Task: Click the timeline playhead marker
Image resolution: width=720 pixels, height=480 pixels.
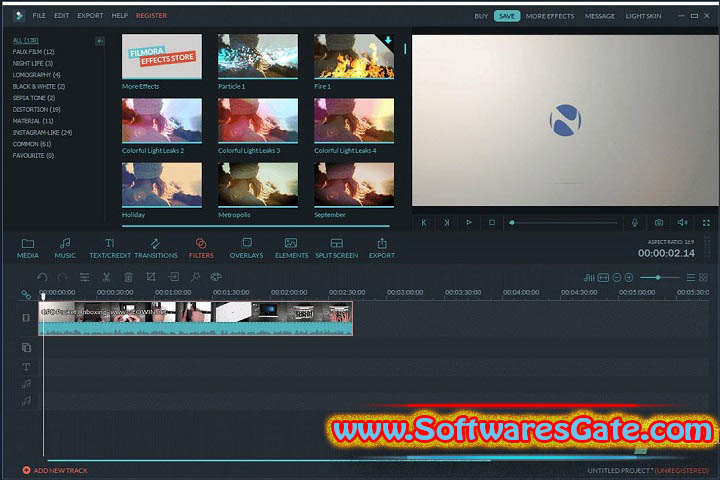Action: click(x=44, y=295)
